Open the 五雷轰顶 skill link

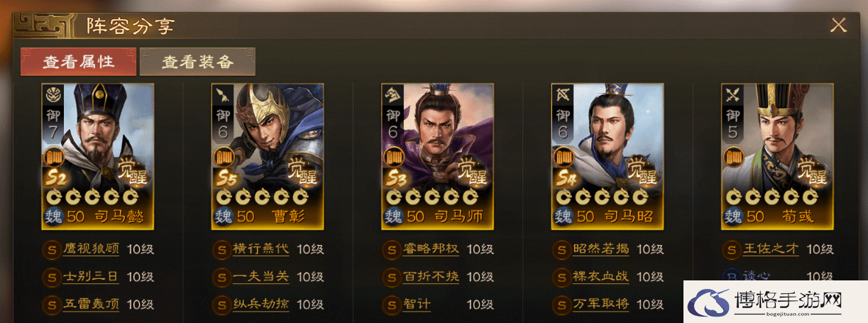pos(91,305)
